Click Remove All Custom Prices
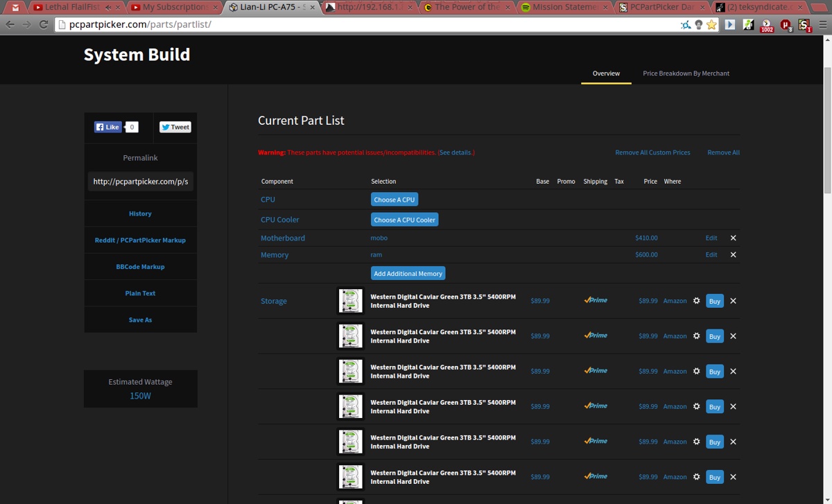Viewport: 832px width, 504px height. point(652,152)
